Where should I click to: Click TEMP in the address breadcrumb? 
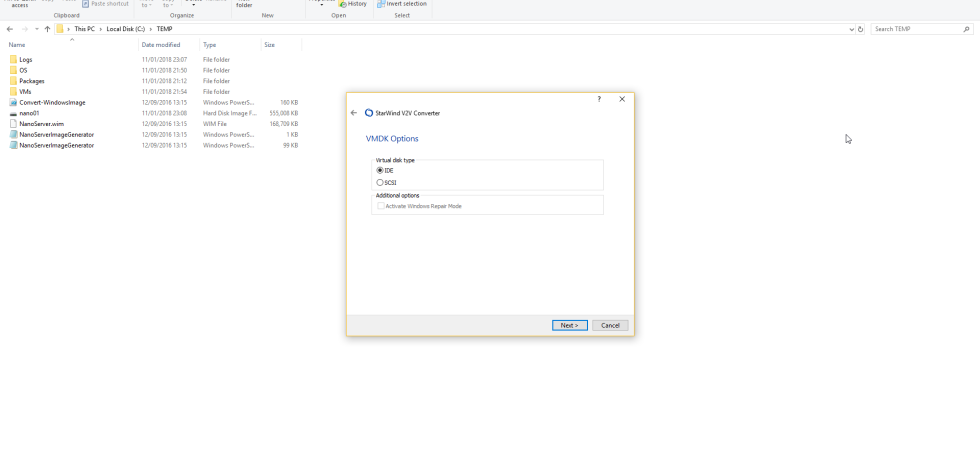[164, 29]
